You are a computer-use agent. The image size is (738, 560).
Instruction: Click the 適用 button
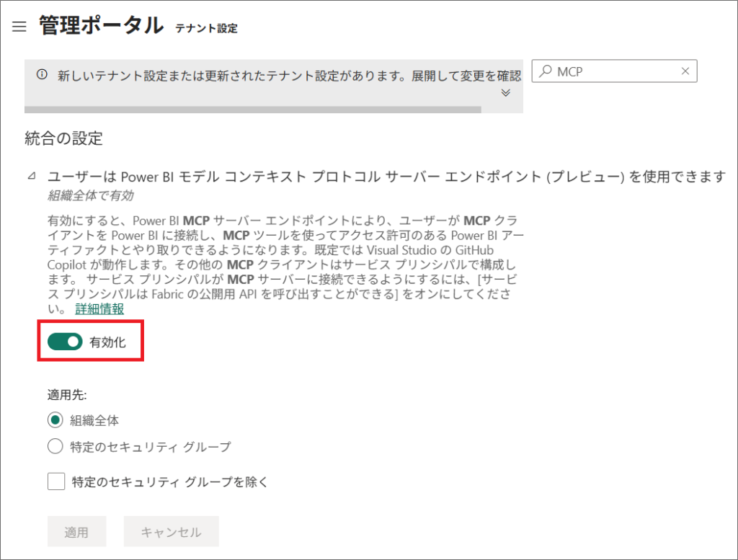coord(76,531)
